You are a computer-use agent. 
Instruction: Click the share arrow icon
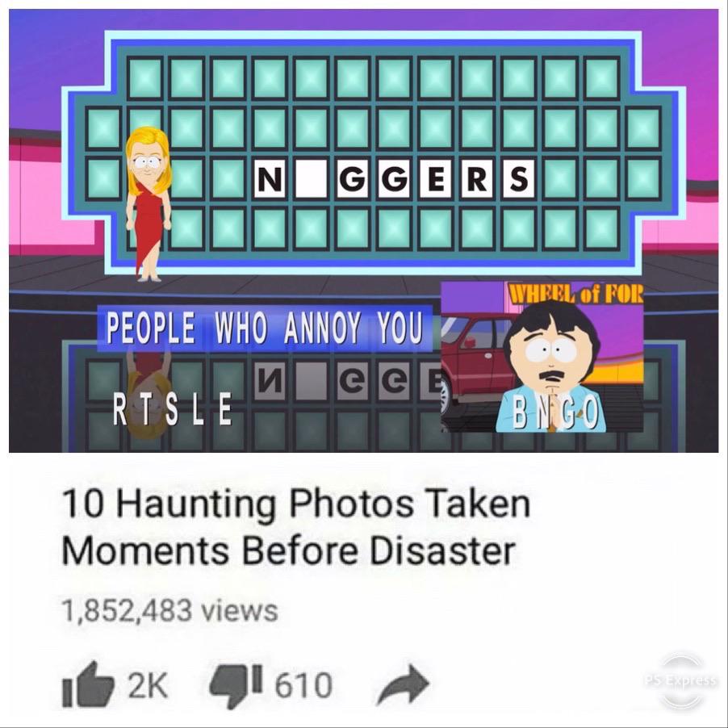403,686
